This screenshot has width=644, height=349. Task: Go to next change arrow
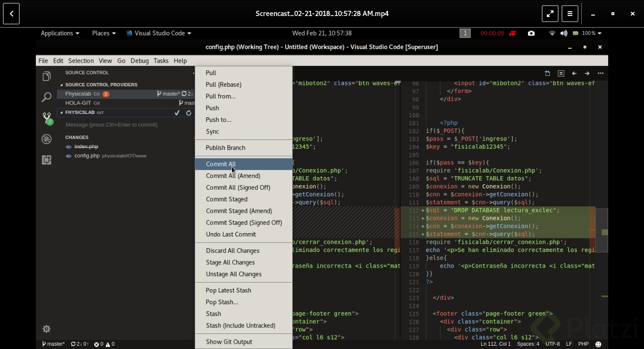[x=587, y=73]
